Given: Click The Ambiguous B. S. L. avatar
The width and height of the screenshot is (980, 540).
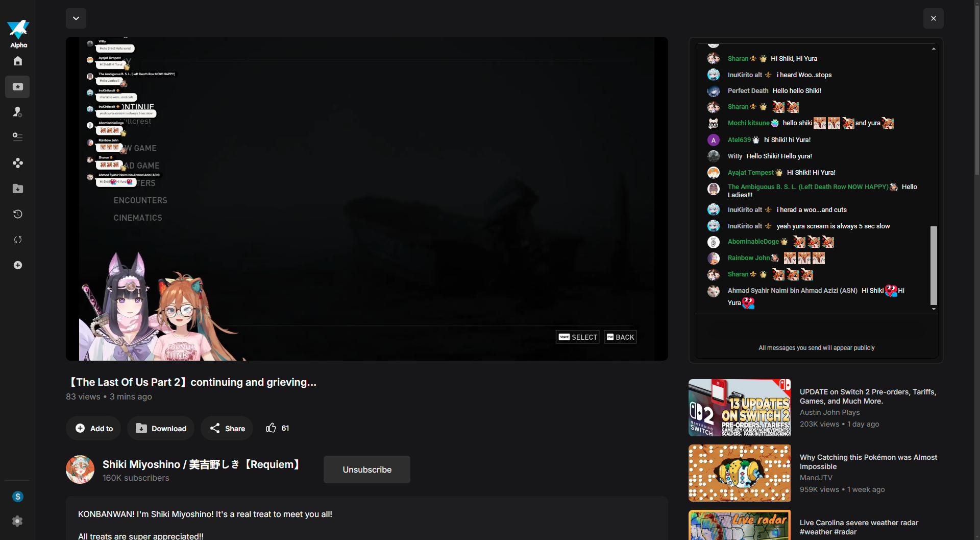Looking at the screenshot, I should [x=714, y=189].
